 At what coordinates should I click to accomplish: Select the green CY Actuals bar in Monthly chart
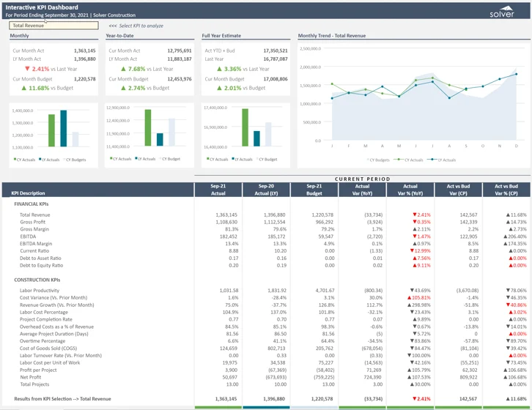pyautogui.click(x=52, y=130)
